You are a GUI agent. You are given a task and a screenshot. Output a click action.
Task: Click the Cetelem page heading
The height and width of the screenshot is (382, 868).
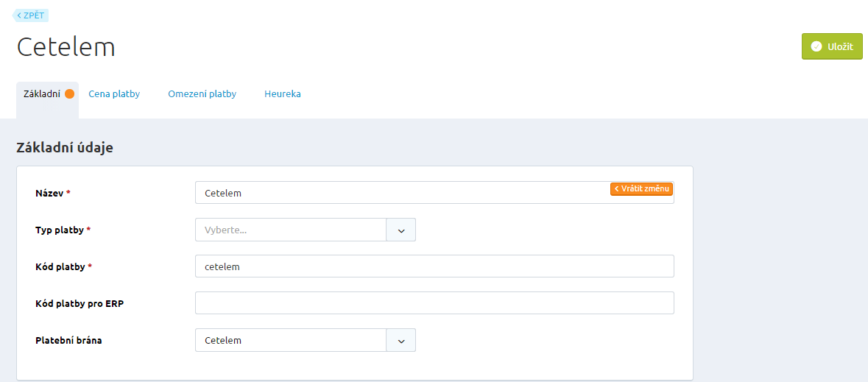[x=66, y=48]
